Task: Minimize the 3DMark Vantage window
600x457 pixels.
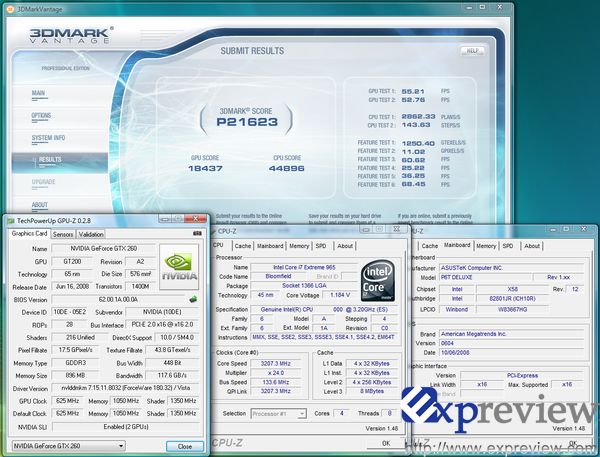Action: 470,8
